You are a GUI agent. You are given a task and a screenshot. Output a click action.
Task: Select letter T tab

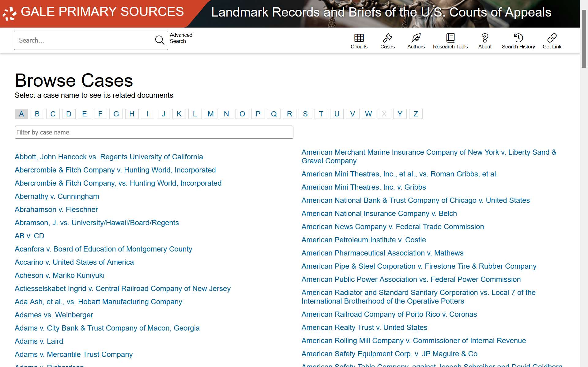tap(321, 114)
